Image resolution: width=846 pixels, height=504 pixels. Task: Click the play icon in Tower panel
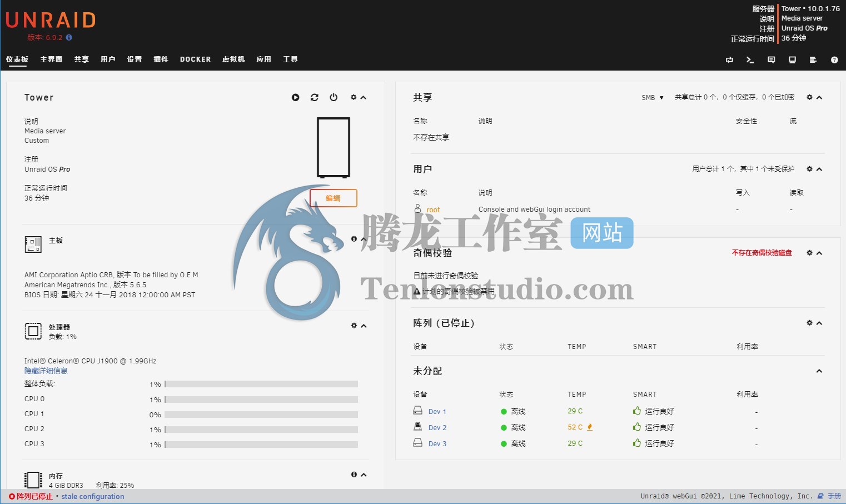click(296, 98)
